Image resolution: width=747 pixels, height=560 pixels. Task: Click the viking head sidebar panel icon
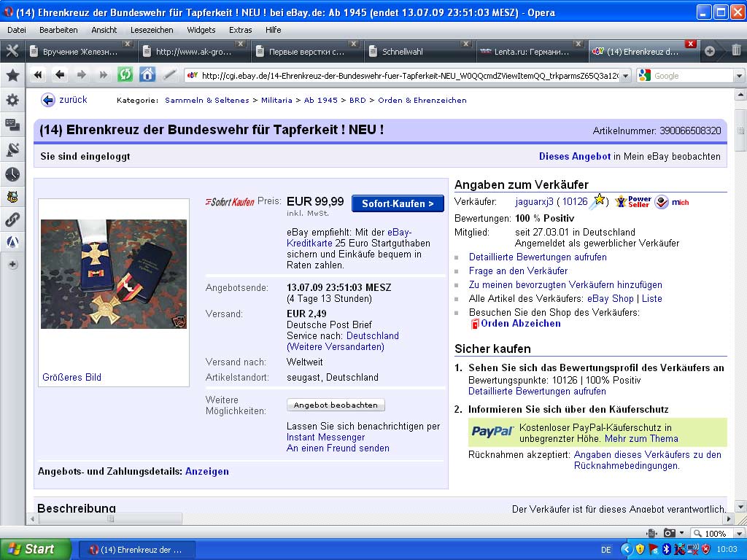12,196
